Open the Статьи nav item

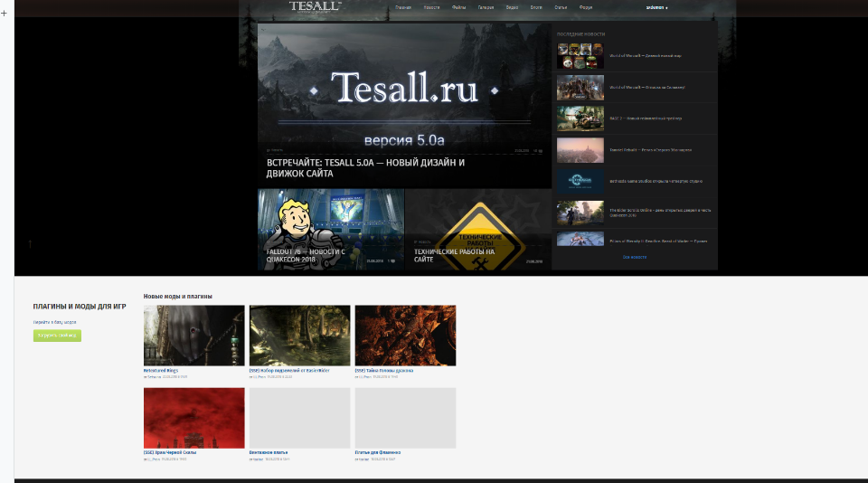(x=561, y=8)
